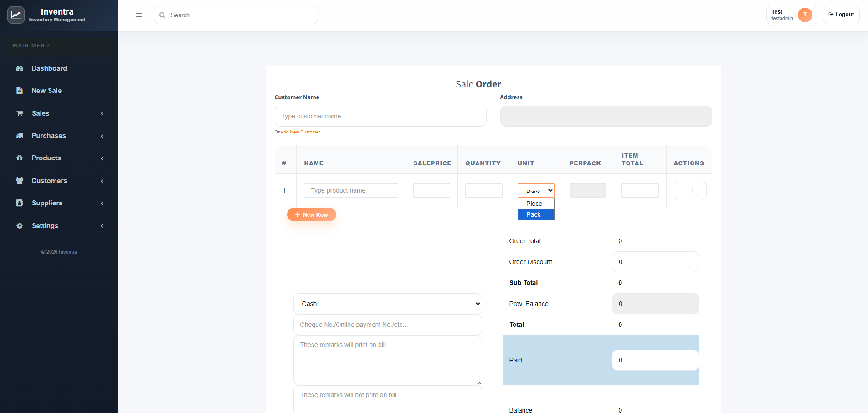Viewport: 868px width, 413px height.
Task: Open New Sale from sidebar
Action: pyautogui.click(x=46, y=91)
